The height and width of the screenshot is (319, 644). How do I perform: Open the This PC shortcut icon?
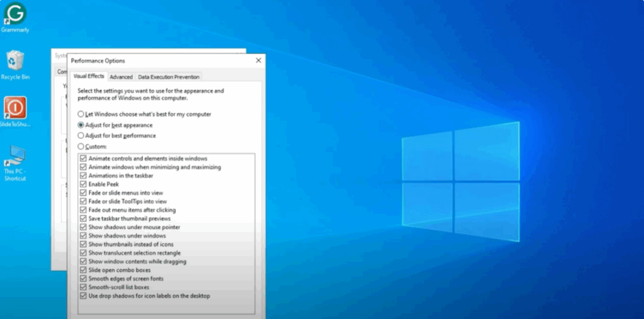coord(15,156)
